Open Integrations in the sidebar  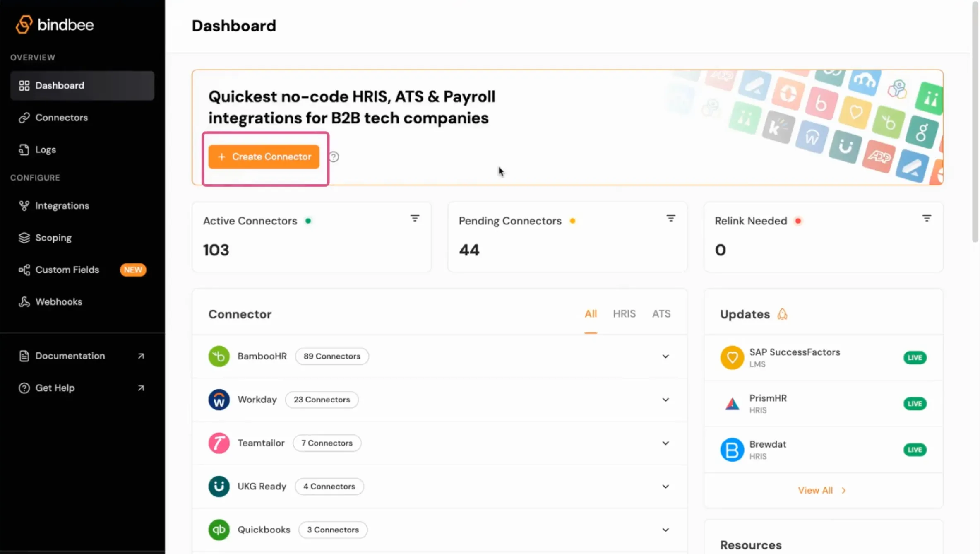(82, 206)
